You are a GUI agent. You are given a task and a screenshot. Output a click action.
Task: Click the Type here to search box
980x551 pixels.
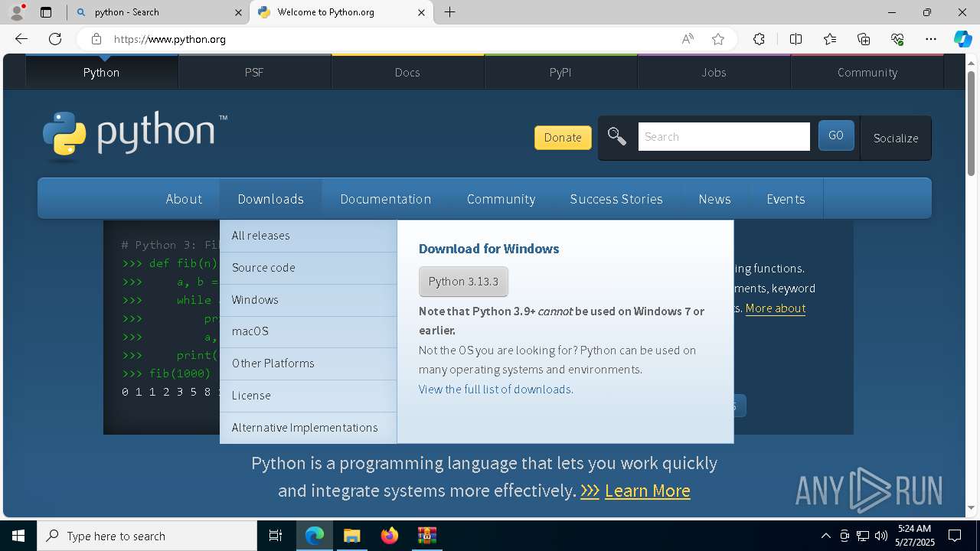coord(147,536)
